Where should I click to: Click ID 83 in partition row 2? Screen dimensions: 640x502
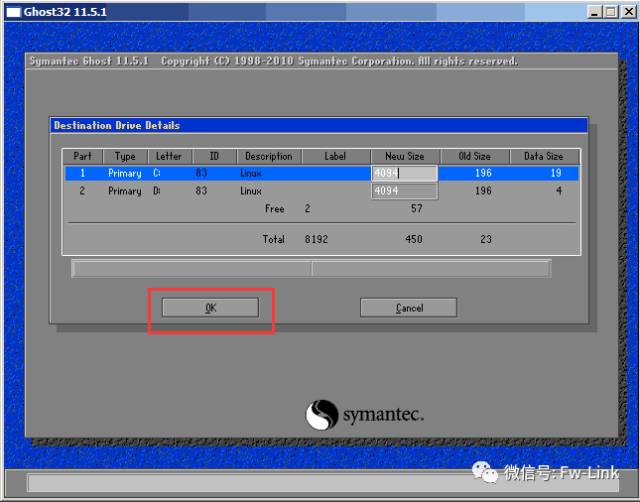pos(201,191)
